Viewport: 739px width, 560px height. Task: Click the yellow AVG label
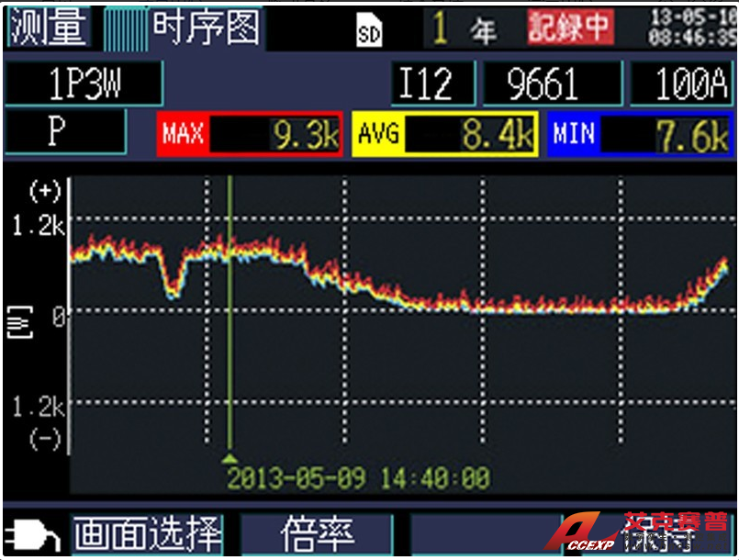[378, 135]
